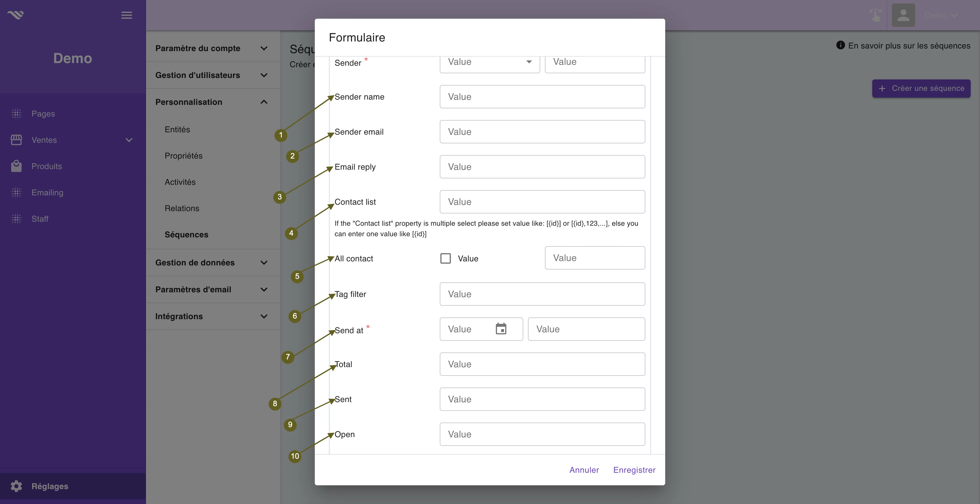Expand Paramètre du compte section
The width and height of the screenshot is (980, 504).
tap(213, 48)
